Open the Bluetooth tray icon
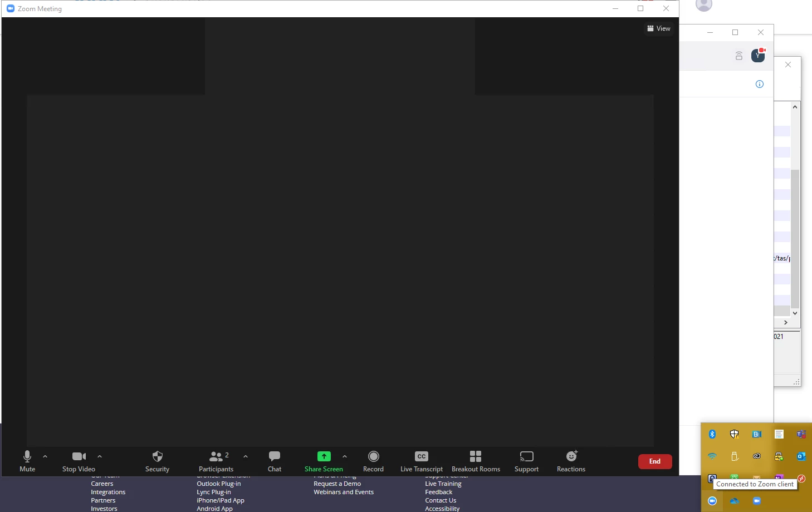This screenshot has width=812, height=512. [712, 434]
